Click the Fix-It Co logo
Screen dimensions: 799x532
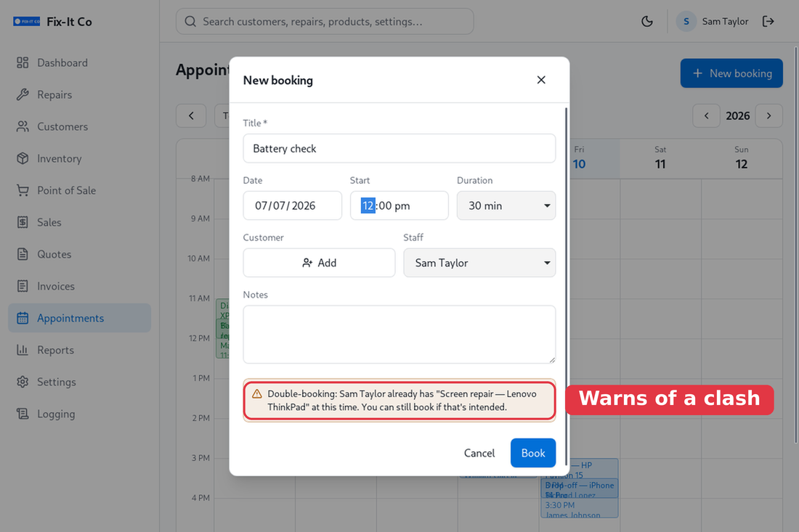click(26, 21)
